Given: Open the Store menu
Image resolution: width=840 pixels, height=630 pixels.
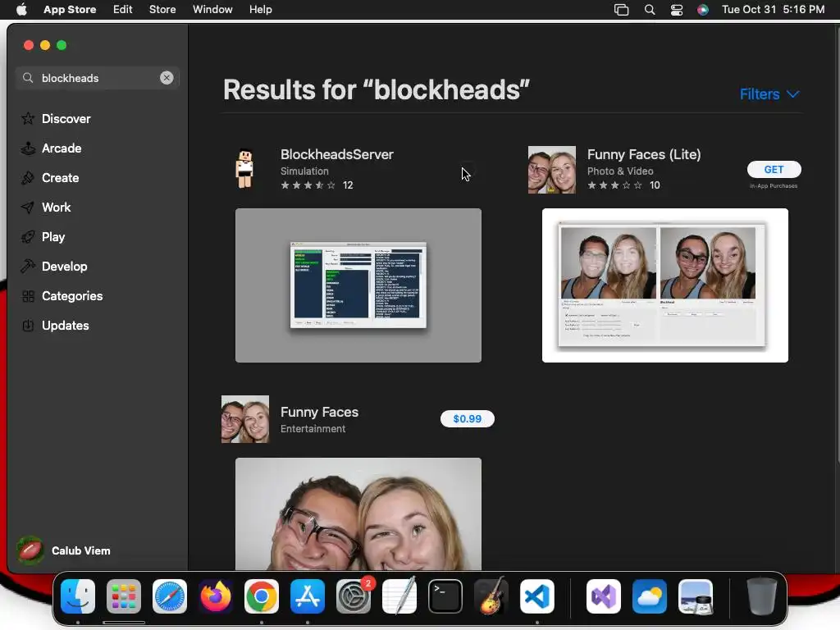Looking at the screenshot, I should [x=162, y=9].
